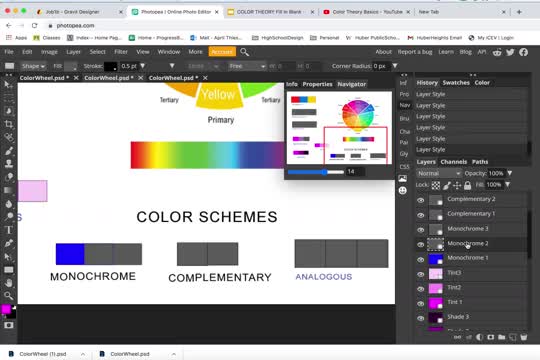The width and height of the screenshot is (540, 360).
Task: Open the Shape mode dropdown
Action: pos(33,66)
